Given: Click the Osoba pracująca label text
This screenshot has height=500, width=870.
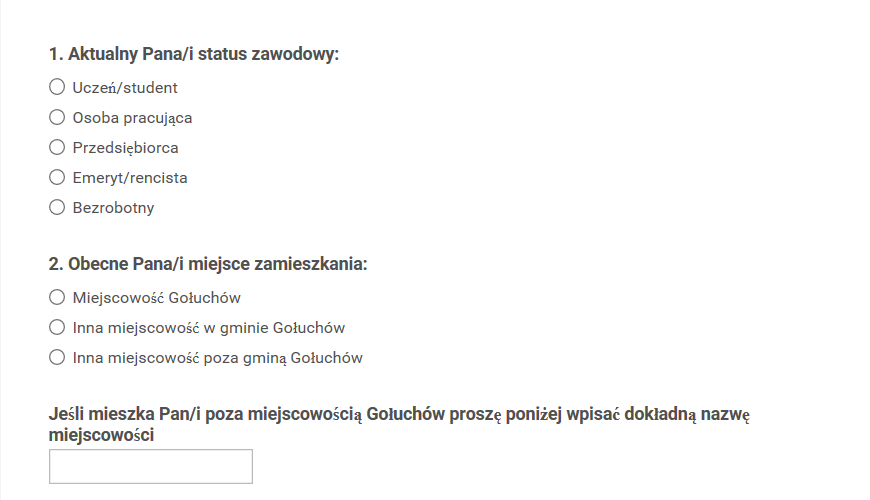Looking at the screenshot, I should pyautogui.click(x=132, y=118).
